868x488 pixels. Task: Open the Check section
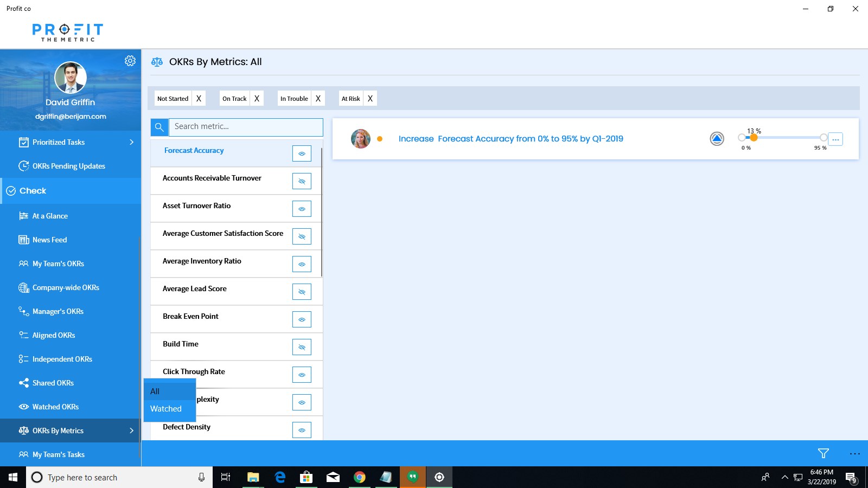[71, 191]
